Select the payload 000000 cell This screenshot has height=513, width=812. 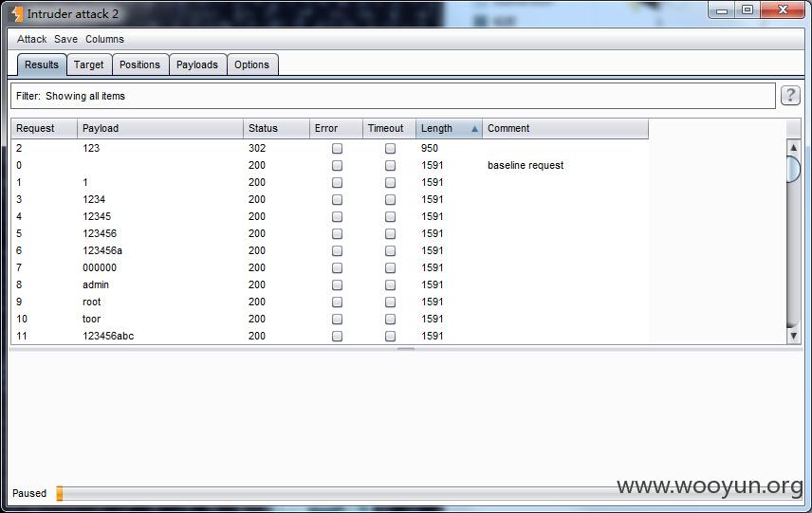[100, 267]
